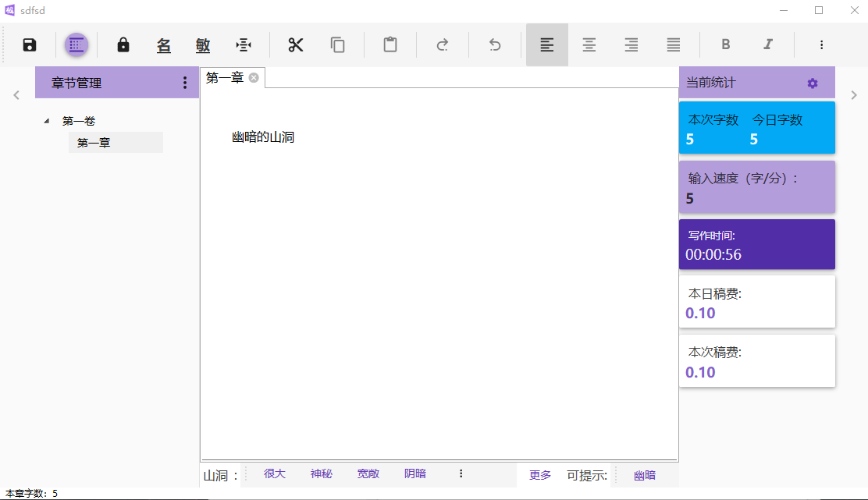Select Align Right formatting
The width and height of the screenshot is (868, 500).
[631, 44]
